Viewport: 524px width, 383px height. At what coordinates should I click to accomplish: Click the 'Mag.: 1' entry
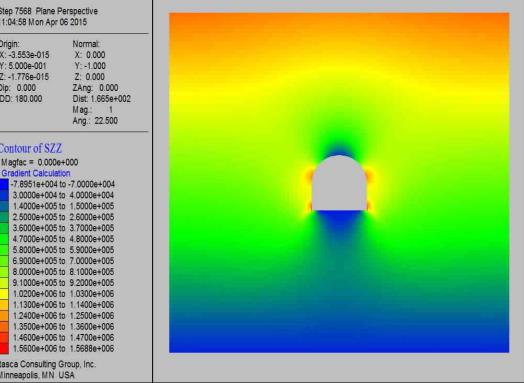click(93, 110)
